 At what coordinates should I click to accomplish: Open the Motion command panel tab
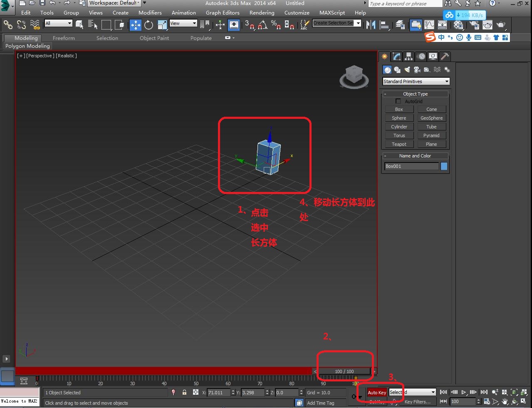pyautogui.click(x=421, y=57)
